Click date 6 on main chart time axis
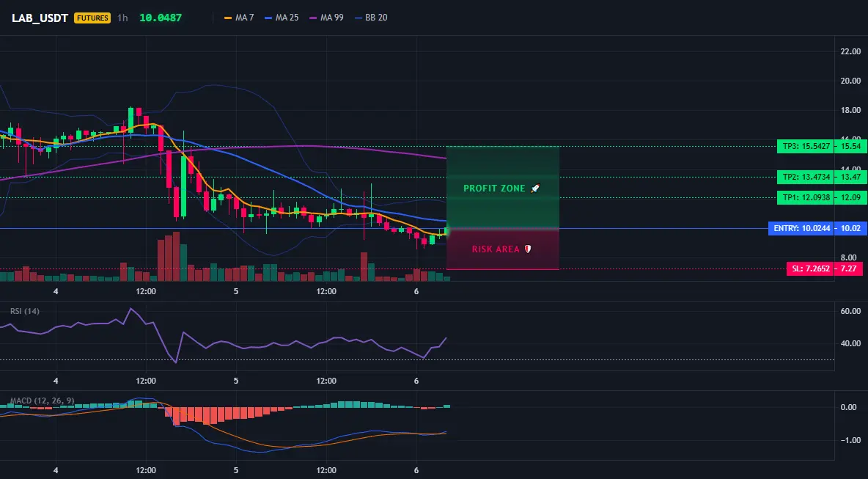Viewport: 868px width, 479px height. 416,291
